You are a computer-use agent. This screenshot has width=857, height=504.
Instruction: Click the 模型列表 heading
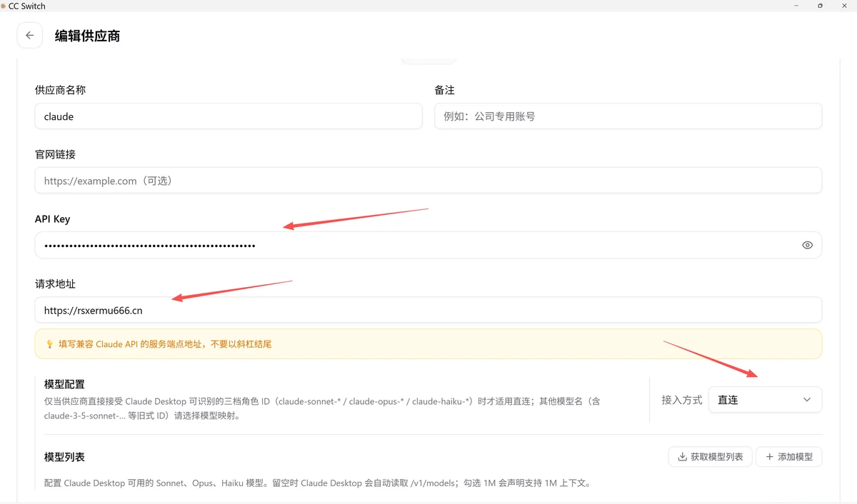(x=64, y=457)
